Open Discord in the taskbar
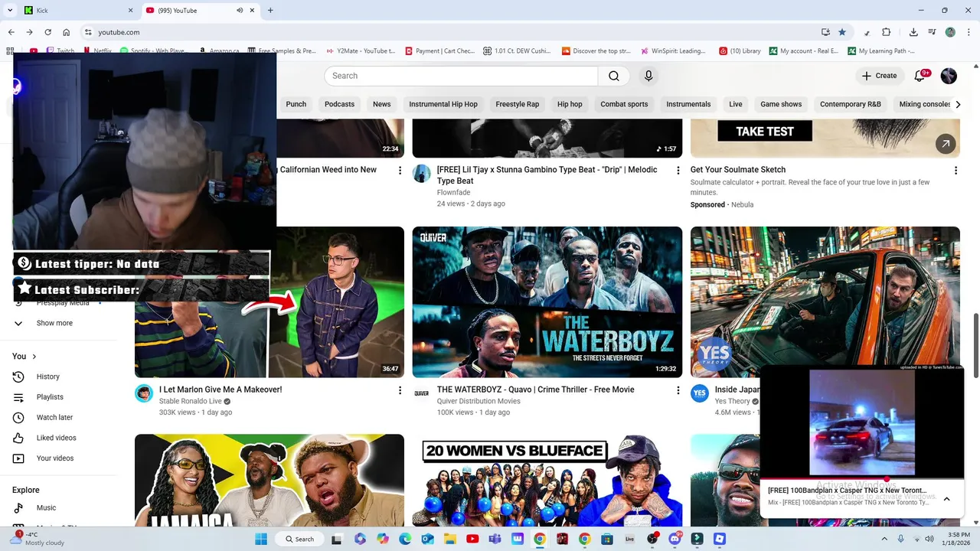This screenshot has width=980, height=551. tap(675, 539)
